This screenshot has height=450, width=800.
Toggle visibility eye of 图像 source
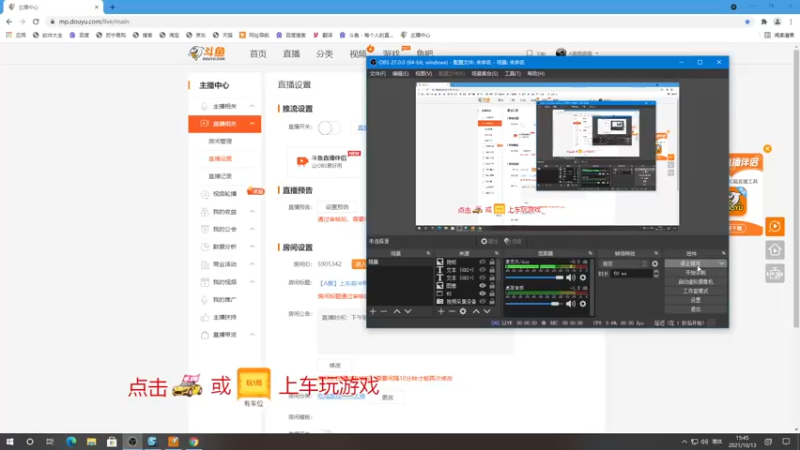point(482,286)
